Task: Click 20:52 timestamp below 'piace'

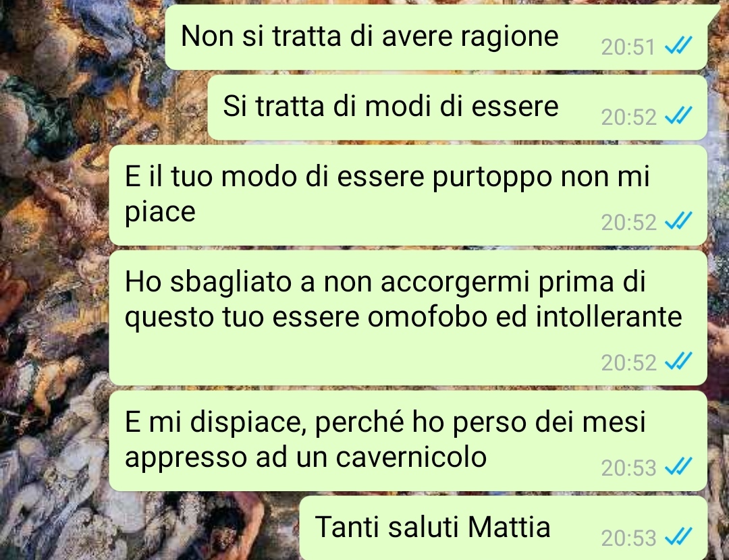Action: tap(628, 222)
